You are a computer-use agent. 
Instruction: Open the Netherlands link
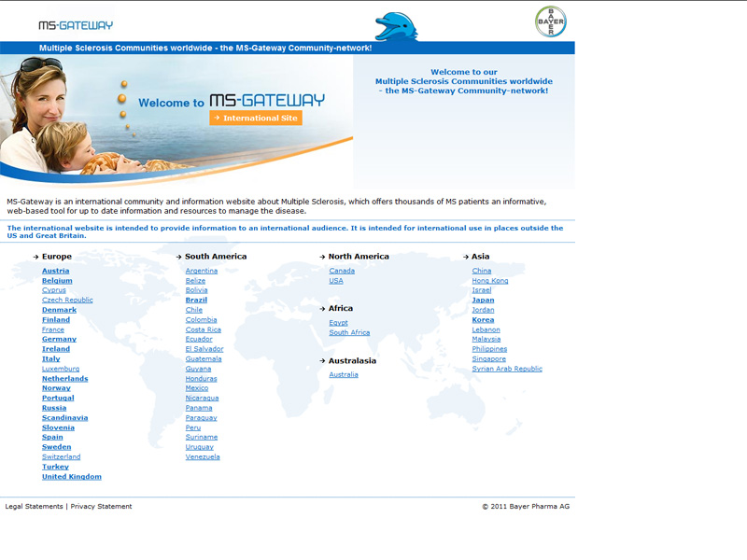click(x=64, y=379)
